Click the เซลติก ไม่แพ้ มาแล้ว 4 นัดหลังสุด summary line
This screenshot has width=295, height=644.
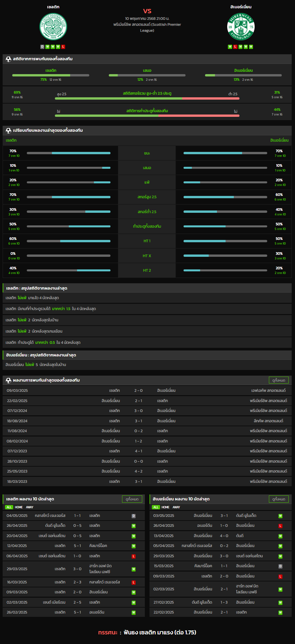click(147, 298)
